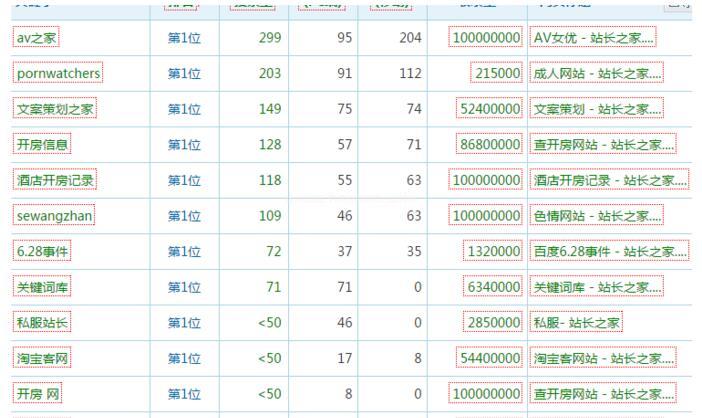
Task: Open 第1位 rank in 淘宝客网 row
Action: point(184,358)
